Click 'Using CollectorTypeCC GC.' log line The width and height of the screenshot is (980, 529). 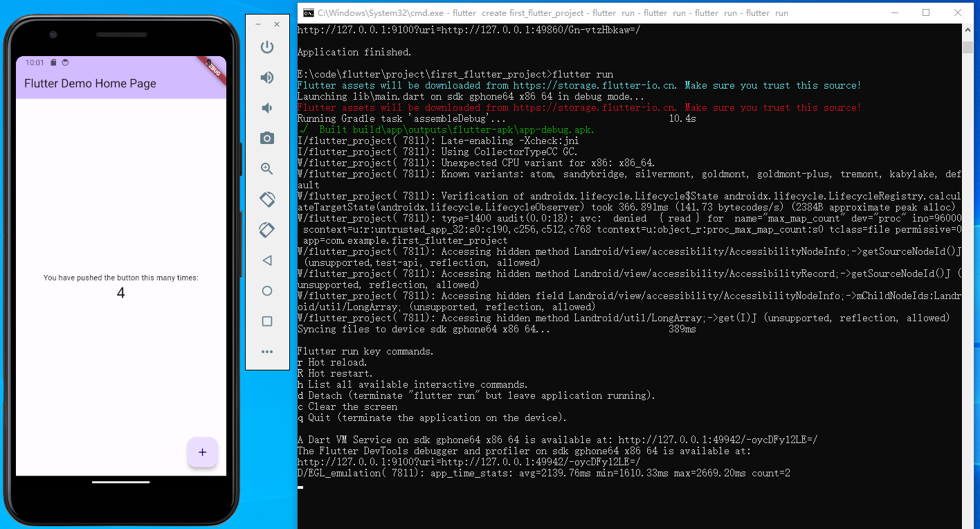437,152
